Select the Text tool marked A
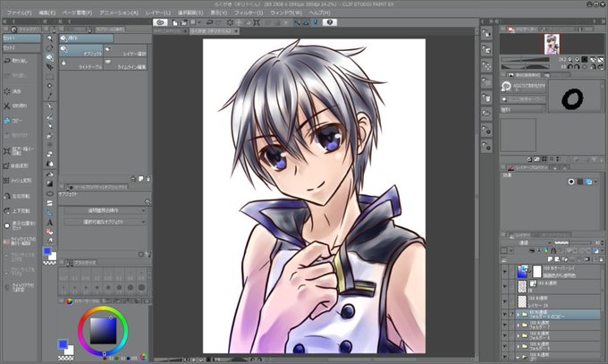608x364 pixels. (x=50, y=223)
